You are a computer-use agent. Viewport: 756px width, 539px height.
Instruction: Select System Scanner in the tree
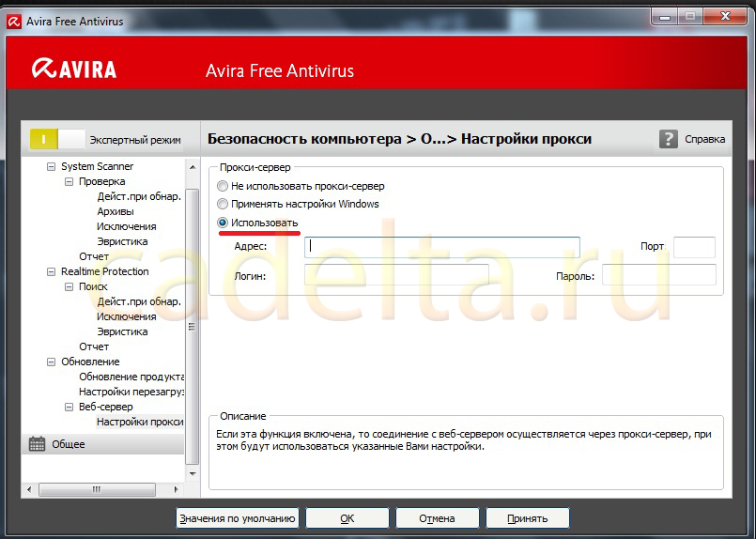point(97,166)
